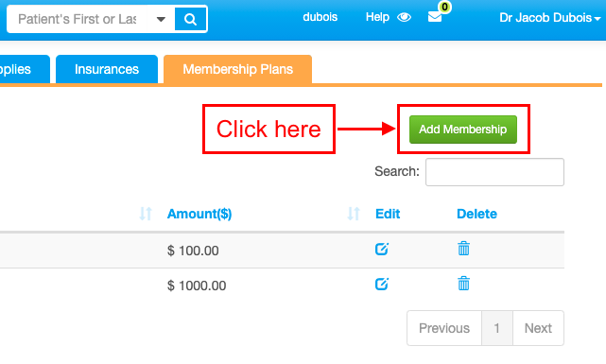Click the magnifier search button

click(190, 19)
